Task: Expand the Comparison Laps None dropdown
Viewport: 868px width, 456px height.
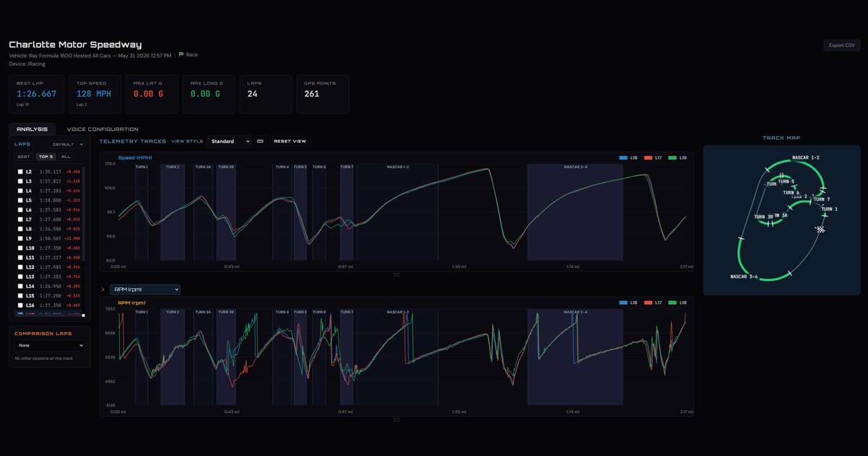Action: coord(49,346)
